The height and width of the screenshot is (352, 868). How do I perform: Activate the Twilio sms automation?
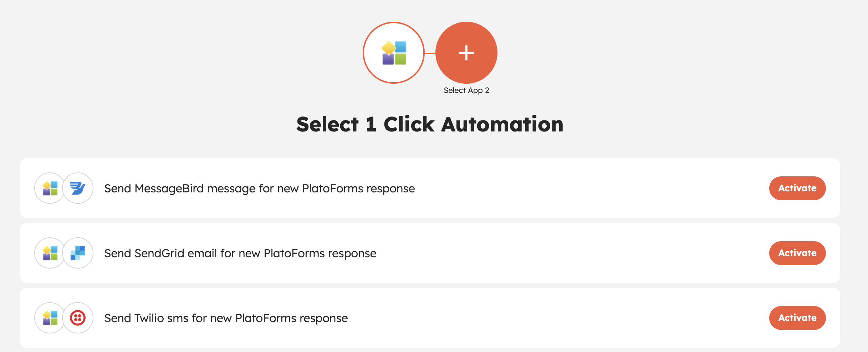tap(797, 318)
